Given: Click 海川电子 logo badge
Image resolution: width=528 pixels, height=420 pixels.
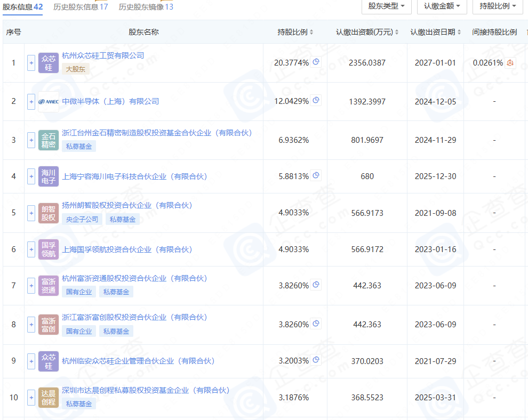Looking at the screenshot, I should tap(49, 176).
